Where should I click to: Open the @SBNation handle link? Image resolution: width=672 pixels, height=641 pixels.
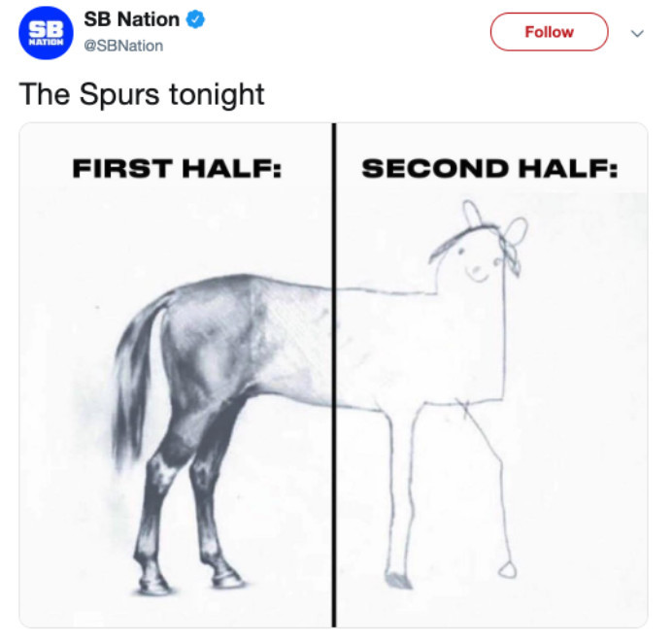(124, 46)
